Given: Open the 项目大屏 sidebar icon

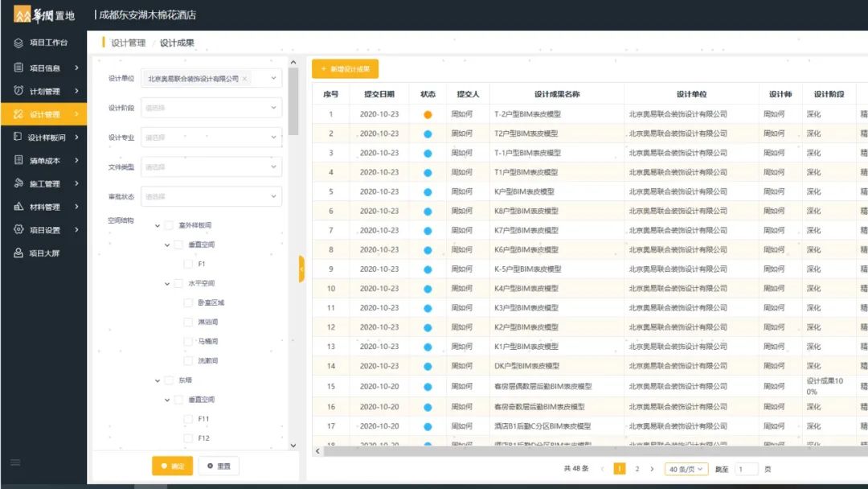Looking at the screenshot, I should pos(18,253).
